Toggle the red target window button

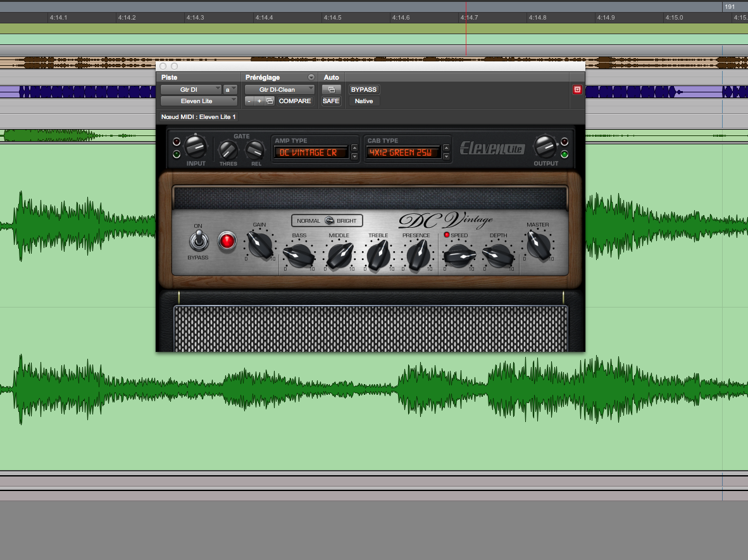click(x=577, y=90)
